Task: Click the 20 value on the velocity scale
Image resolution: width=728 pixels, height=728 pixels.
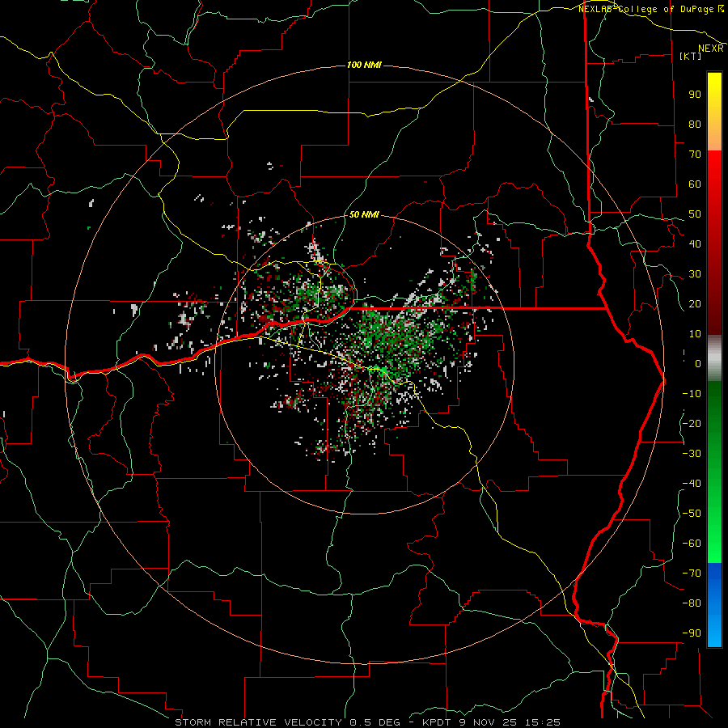Action: (x=695, y=303)
